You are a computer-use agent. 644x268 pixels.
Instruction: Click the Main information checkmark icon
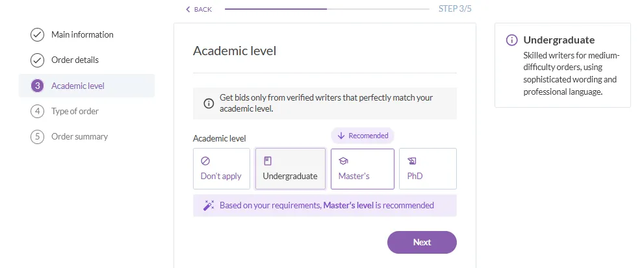pyautogui.click(x=38, y=35)
